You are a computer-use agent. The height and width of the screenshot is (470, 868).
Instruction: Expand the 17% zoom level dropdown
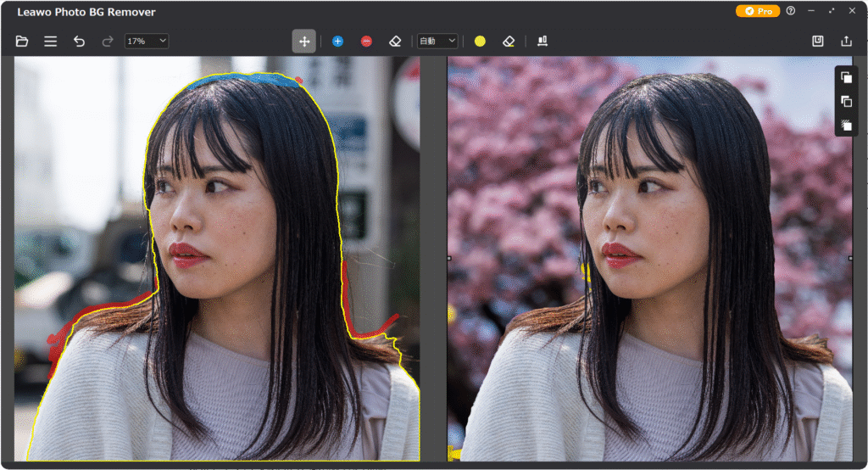[147, 41]
